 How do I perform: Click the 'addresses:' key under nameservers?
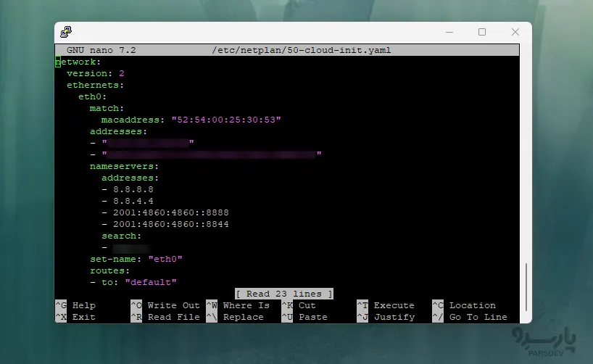(x=130, y=178)
